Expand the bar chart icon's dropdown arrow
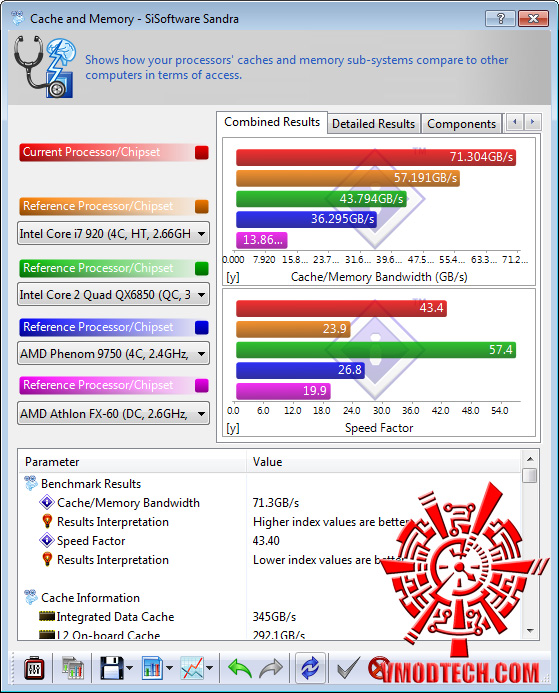Viewport: 559px width, 693px height. tap(169, 668)
